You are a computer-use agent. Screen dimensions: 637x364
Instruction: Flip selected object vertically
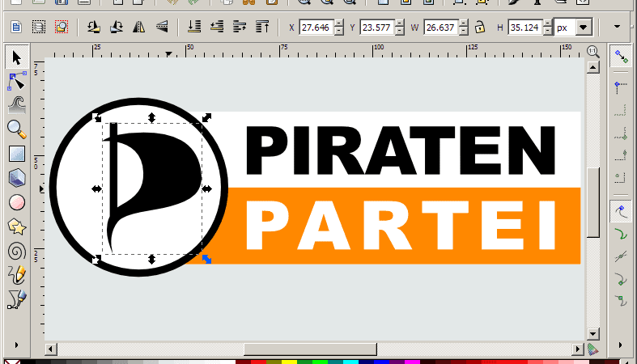coord(162,28)
